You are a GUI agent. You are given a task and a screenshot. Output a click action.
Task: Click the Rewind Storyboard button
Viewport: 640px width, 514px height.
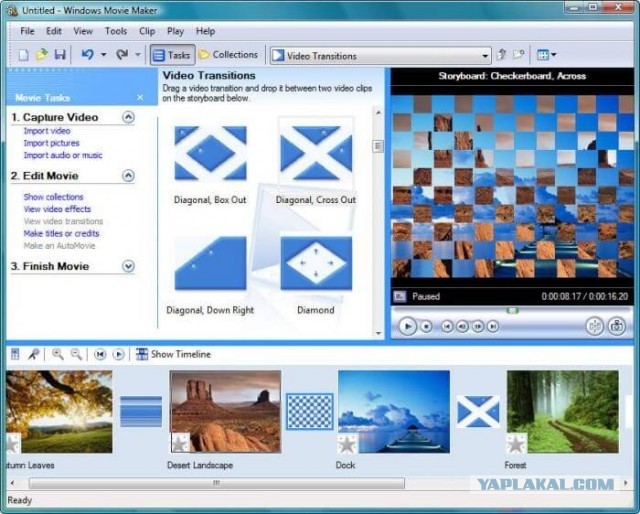coord(100,354)
